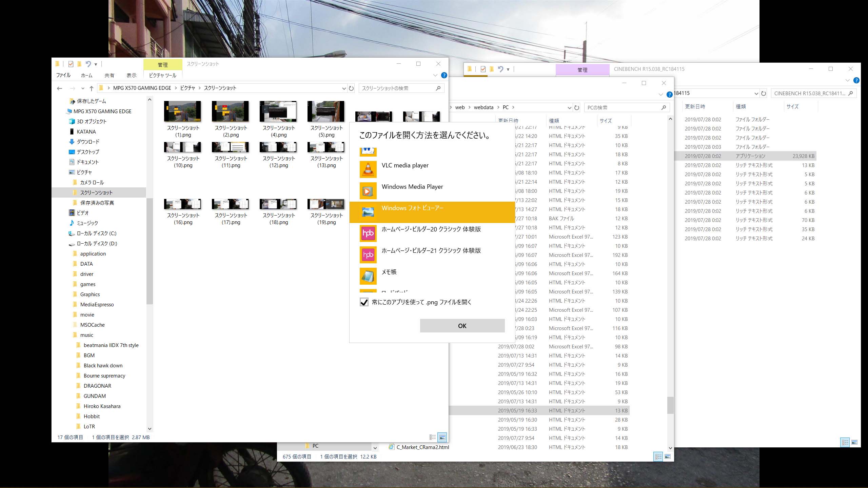Refresh the PC folder window
This screenshot has height=488, width=868.
[x=577, y=108]
